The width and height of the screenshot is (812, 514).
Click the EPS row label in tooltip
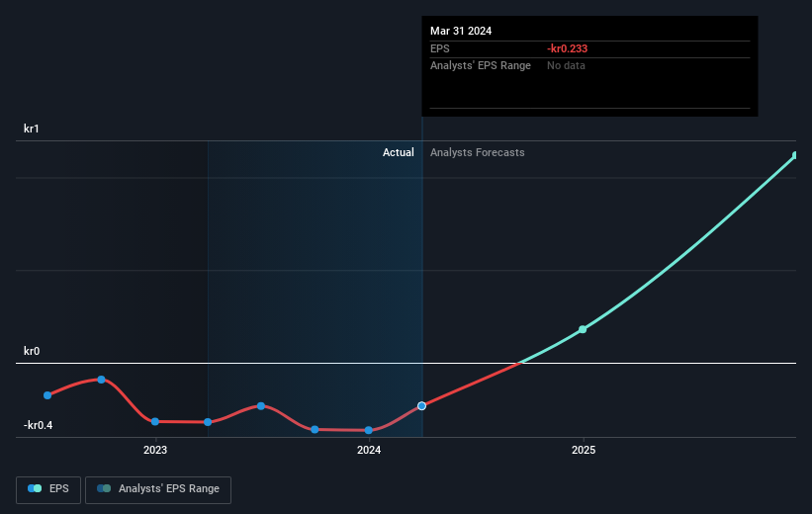pos(440,48)
